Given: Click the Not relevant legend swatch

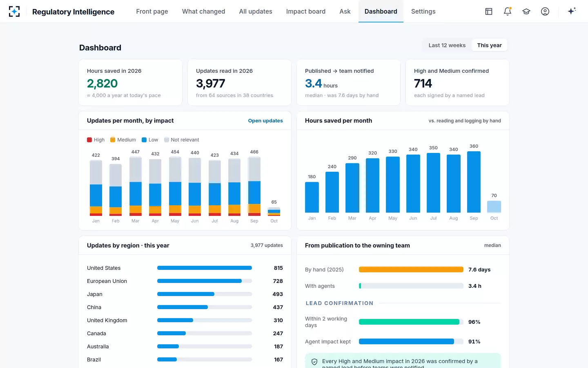Looking at the screenshot, I should [166, 140].
